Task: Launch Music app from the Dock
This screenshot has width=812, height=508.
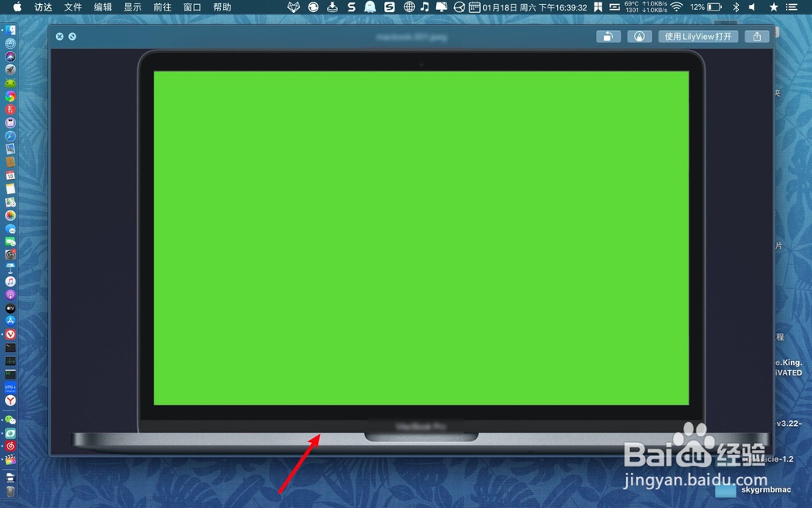Action: pos(11,281)
